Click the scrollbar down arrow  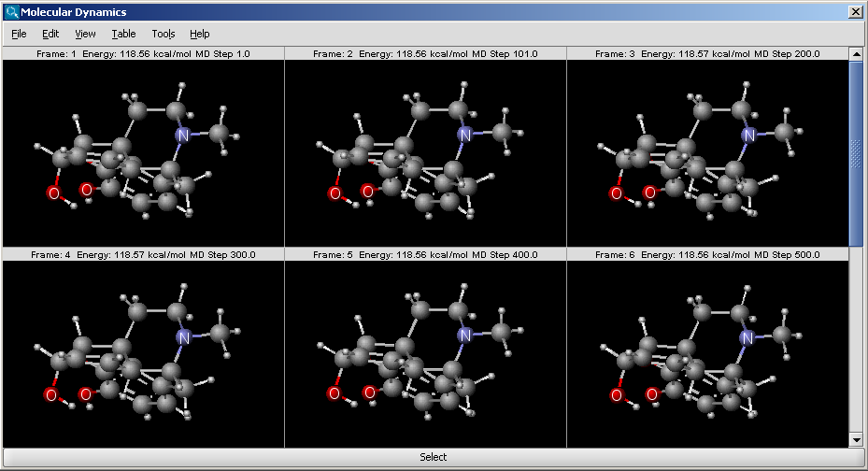[856, 439]
